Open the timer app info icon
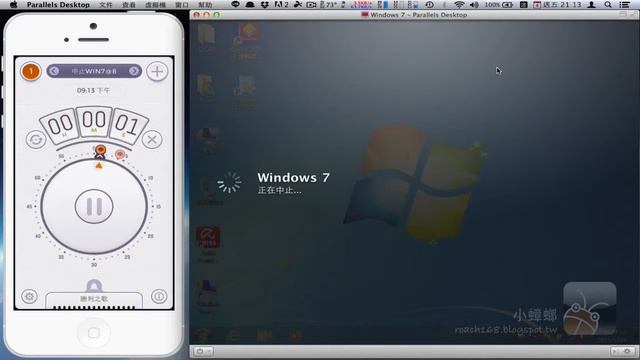The width and height of the screenshot is (640, 360). tap(159, 296)
